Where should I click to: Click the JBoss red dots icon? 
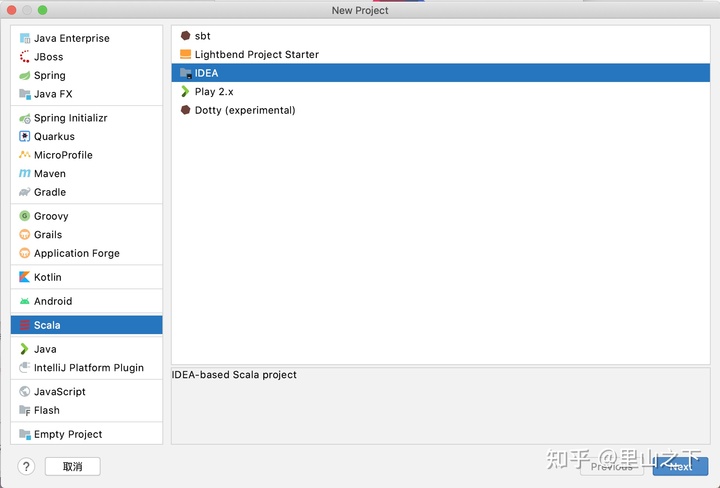[x=25, y=57]
